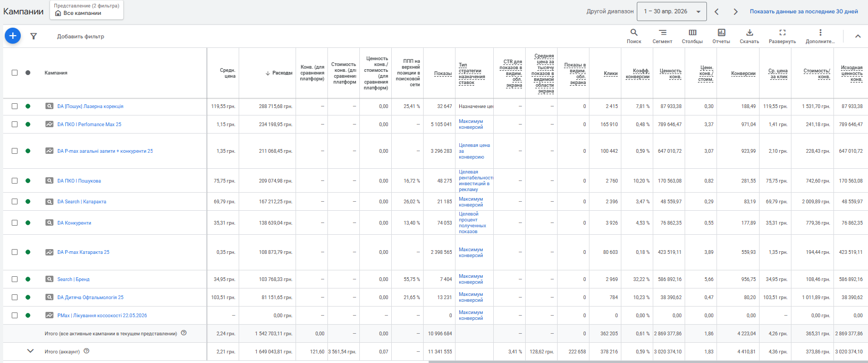868x363 pixels.
Task: Open the 1 – 30 апр. 2026 date picker
Action: pos(672,11)
